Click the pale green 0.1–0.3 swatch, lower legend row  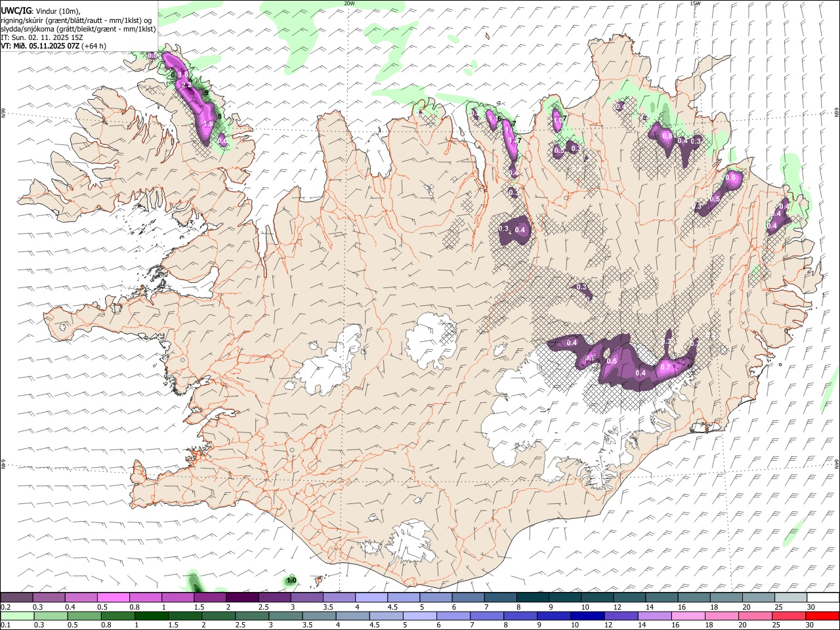[17, 616]
